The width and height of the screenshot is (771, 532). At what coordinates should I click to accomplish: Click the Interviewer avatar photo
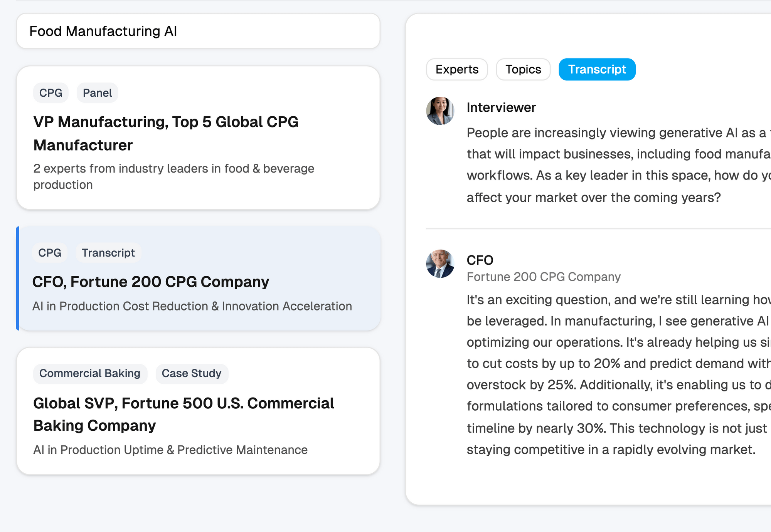[440, 111]
